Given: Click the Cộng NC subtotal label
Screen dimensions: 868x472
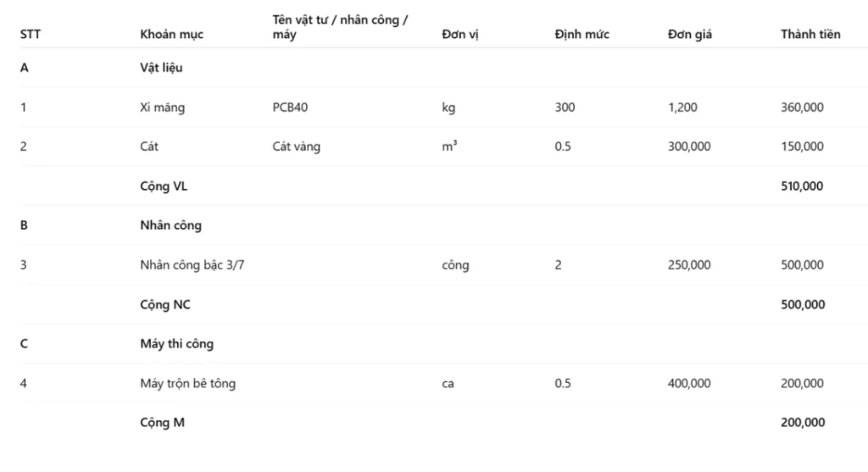Looking at the screenshot, I should [x=164, y=304].
